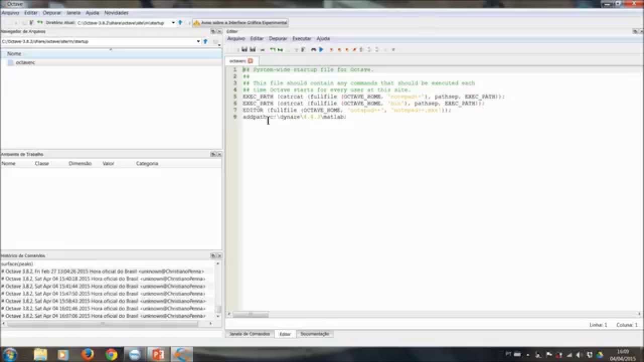Select surface(peaks) history entry
This screenshot has height=362, width=644.
(x=17, y=263)
